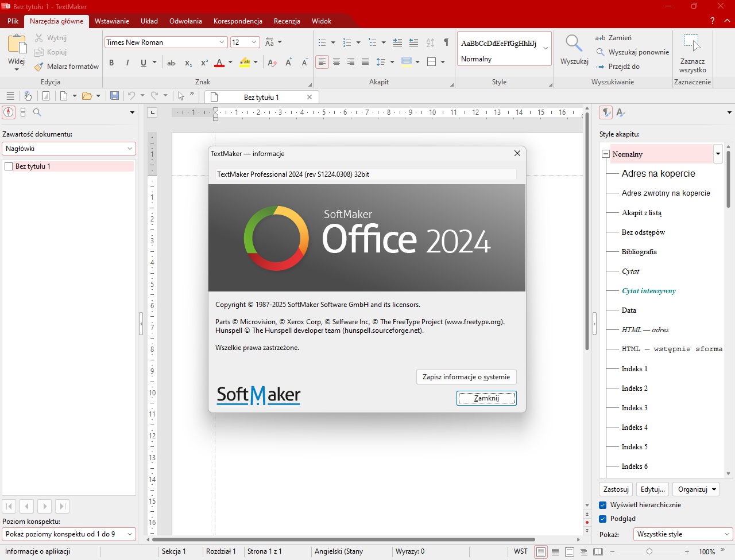Click the yellow highlight color button

coord(245,63)
